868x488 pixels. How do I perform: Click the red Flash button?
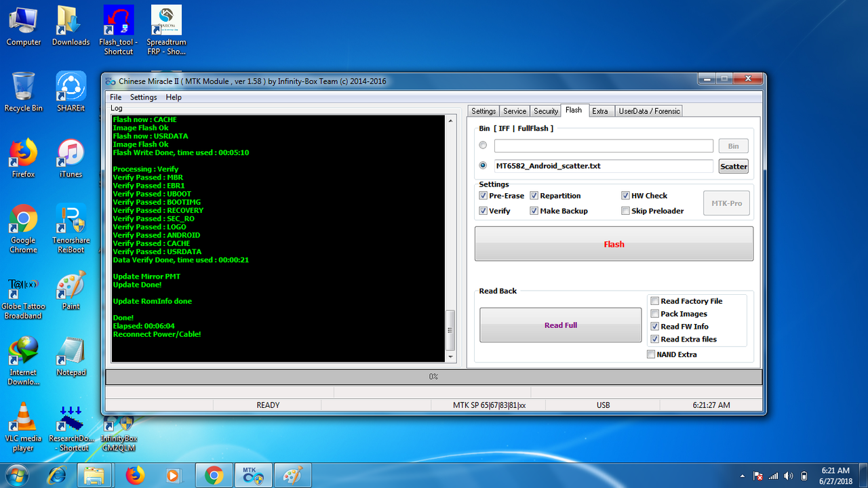pyautogui.click(x=614, y=244)
